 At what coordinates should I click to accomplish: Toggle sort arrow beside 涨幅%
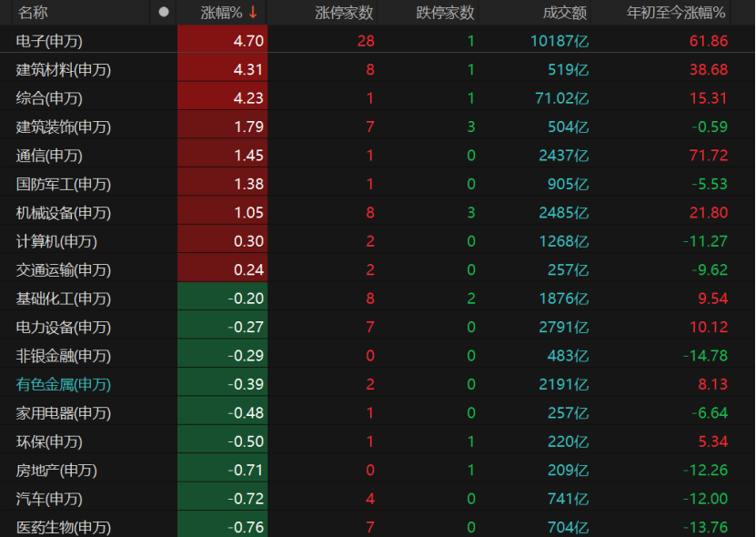click(253, 13)
